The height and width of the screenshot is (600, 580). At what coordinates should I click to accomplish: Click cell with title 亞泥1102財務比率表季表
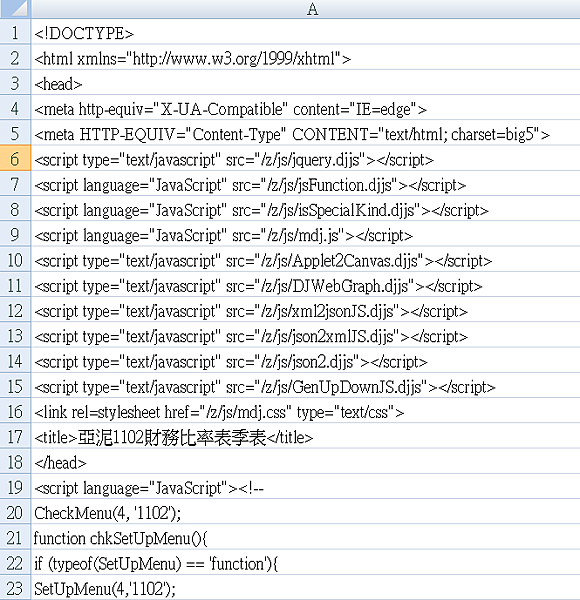[305, 436]
